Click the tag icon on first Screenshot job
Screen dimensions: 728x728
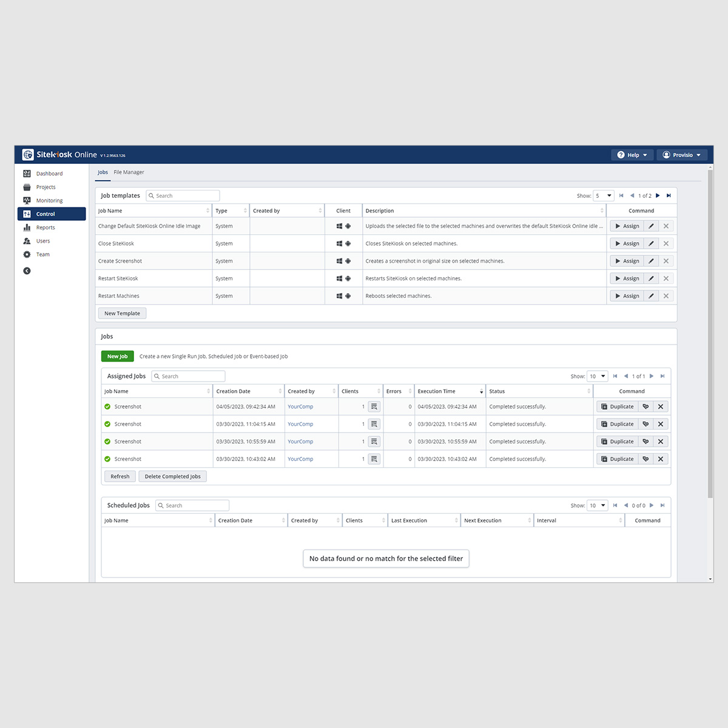pos(645,406)
